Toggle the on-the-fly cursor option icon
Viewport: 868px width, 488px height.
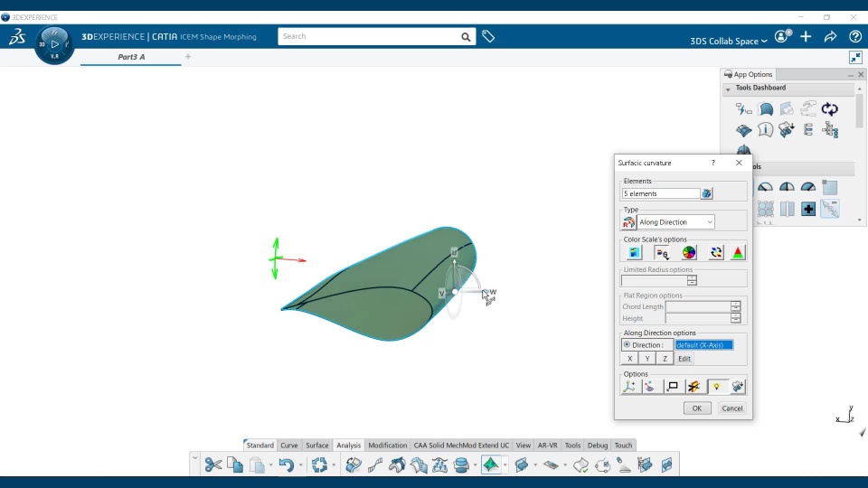650,387
